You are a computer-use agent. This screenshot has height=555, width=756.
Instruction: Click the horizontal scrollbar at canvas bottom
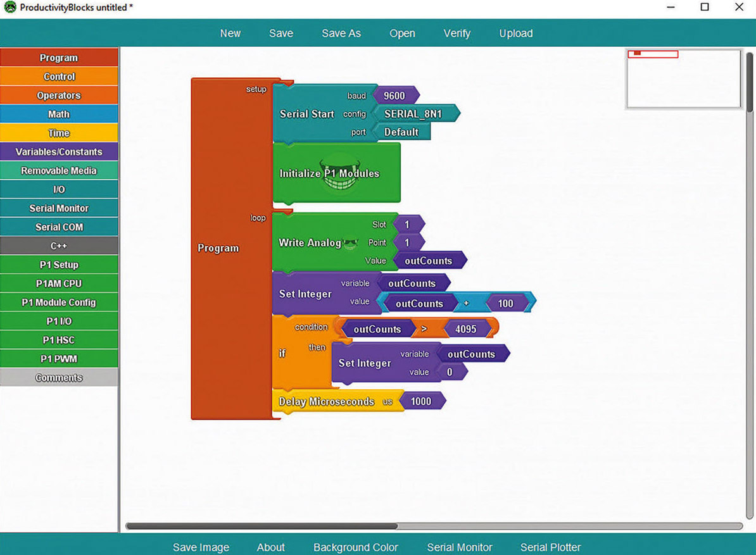coord(434,526)
